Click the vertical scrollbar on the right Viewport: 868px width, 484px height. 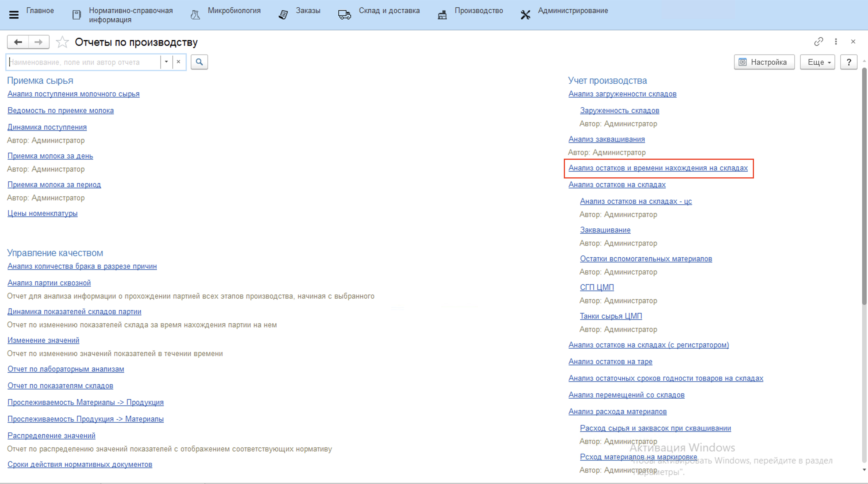point(864,185)
